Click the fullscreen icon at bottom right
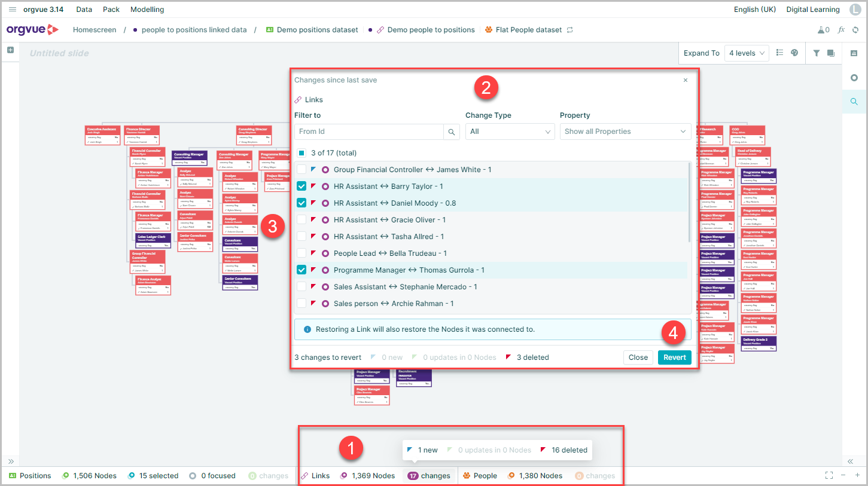The image size is (868, 486). point(829,475)
